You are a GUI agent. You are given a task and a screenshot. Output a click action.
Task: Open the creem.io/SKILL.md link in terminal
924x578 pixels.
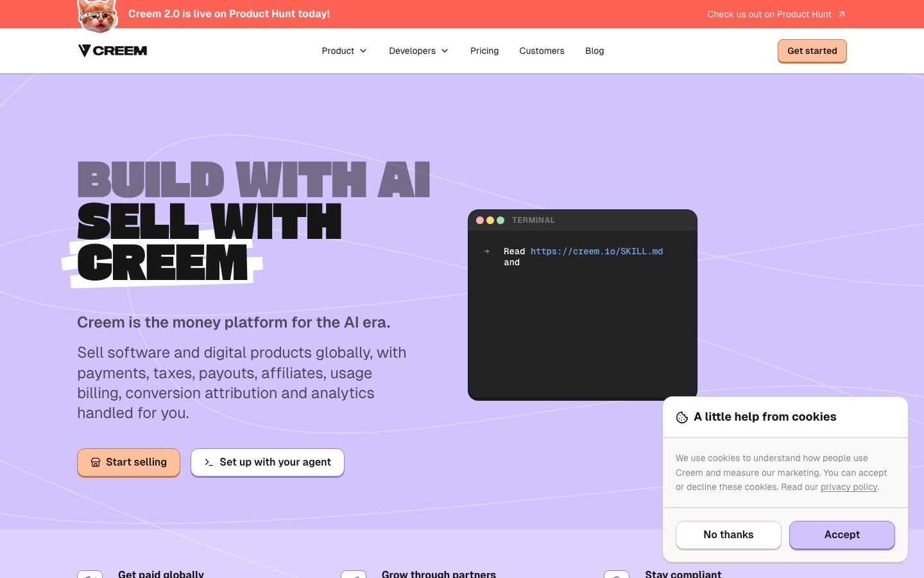pyautogui.click(x=597, y=251)
